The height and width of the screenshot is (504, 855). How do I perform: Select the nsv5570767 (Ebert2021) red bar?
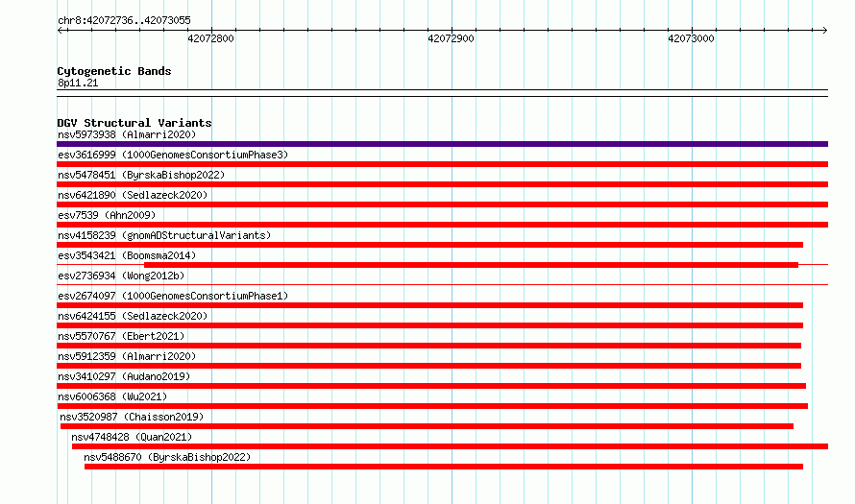click(428, 346)
